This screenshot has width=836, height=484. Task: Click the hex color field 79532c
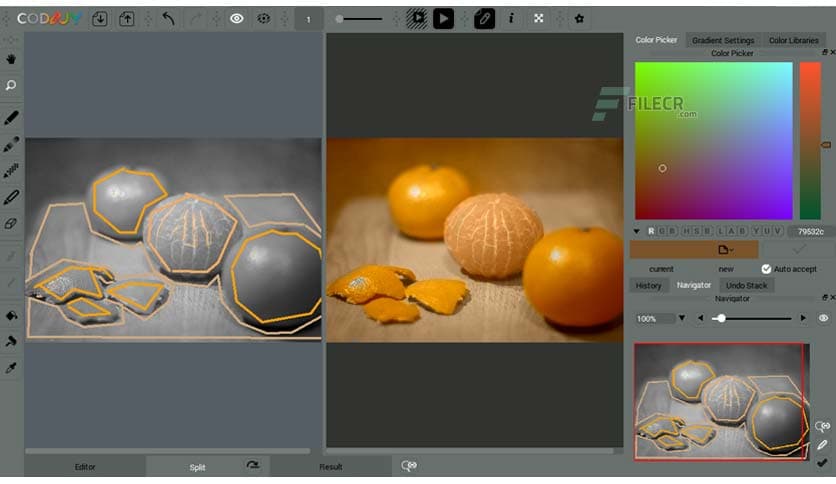pos(810,231)
